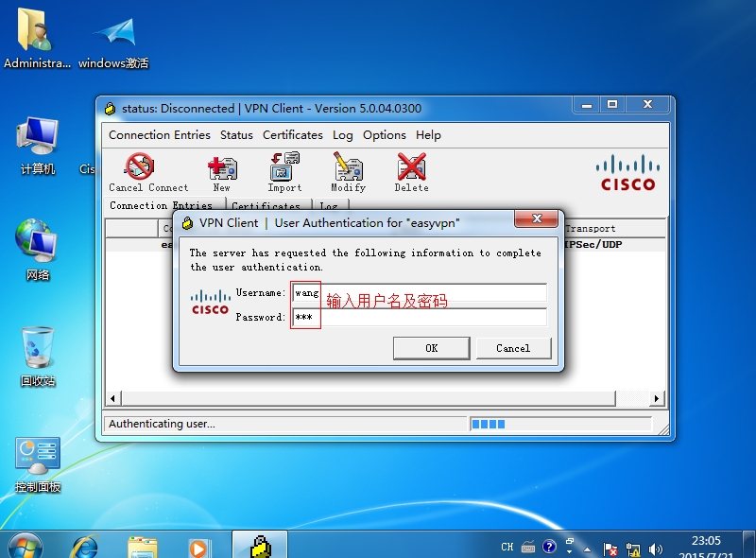The height and width of the screenshot is (558, 756).
Task: Launch Internet Explorer from taskbar
Action: tap(86, 547)
